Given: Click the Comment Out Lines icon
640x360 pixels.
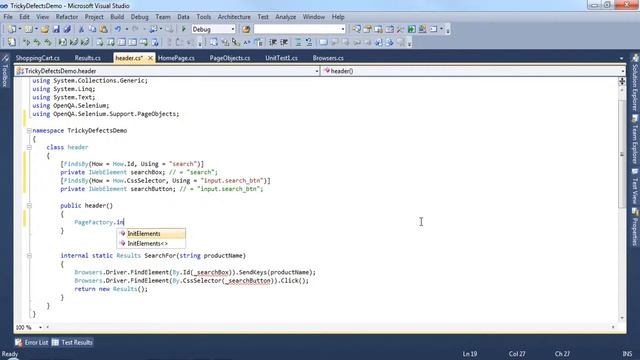Looking at the screenshot, I should point(298,42).
